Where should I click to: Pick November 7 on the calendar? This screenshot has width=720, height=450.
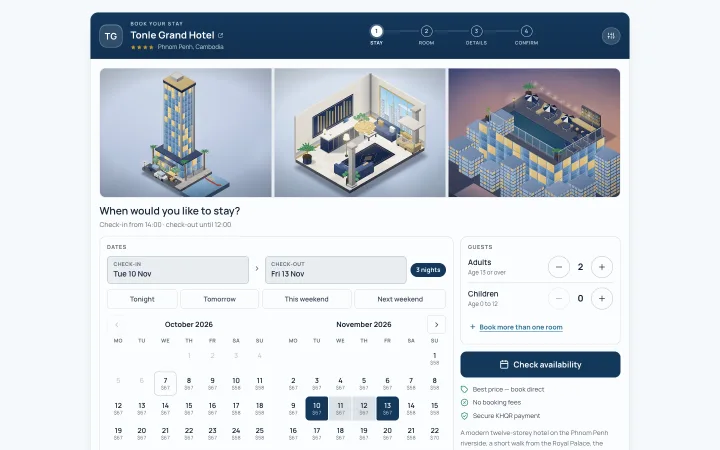411,383
